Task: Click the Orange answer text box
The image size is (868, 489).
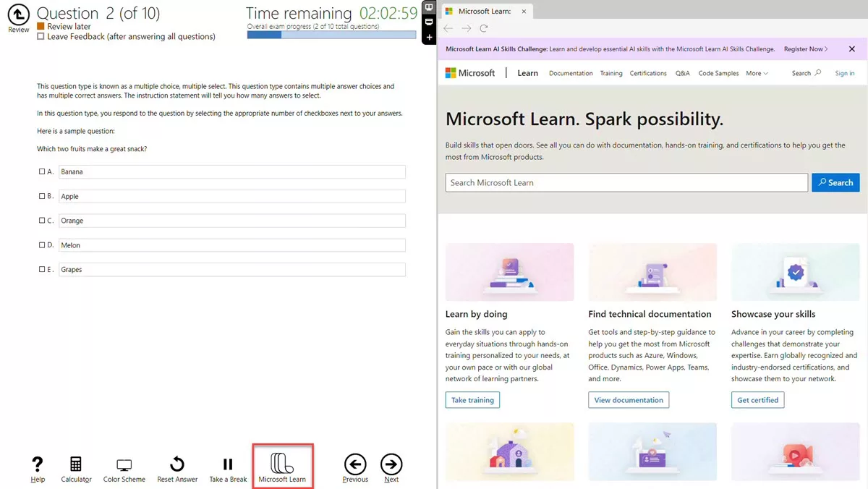Action: click(232, 221)
